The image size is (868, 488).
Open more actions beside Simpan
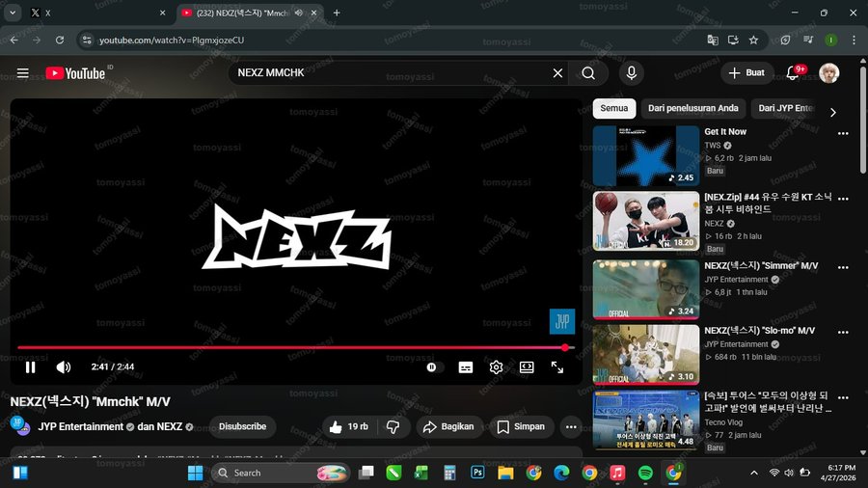[x=571, y=426]
